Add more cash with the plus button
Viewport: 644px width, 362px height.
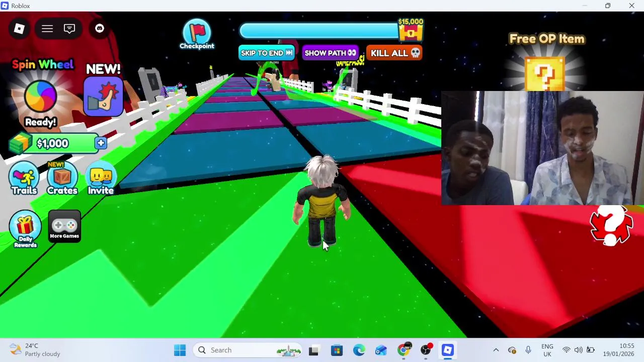101,143
